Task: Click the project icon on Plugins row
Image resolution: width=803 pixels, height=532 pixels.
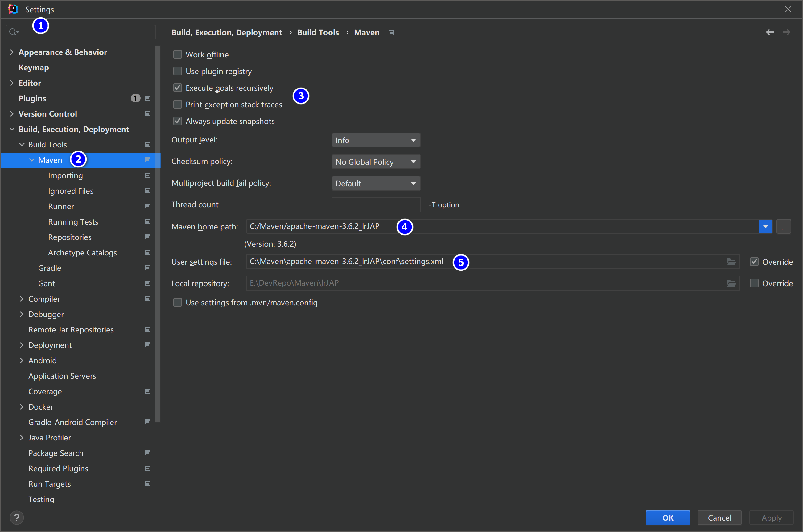Action: coord(148,98)
